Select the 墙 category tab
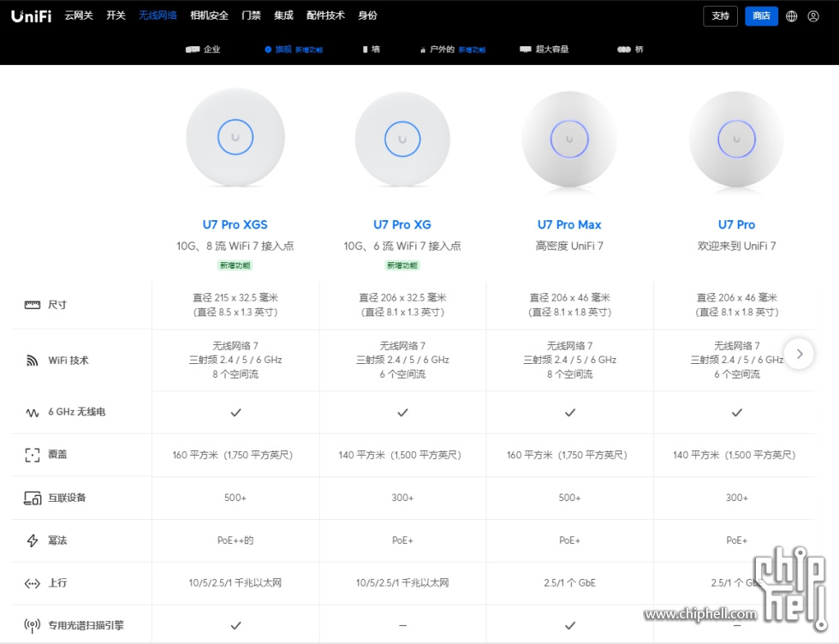This screenshot has width=839, height=644. 371,50
